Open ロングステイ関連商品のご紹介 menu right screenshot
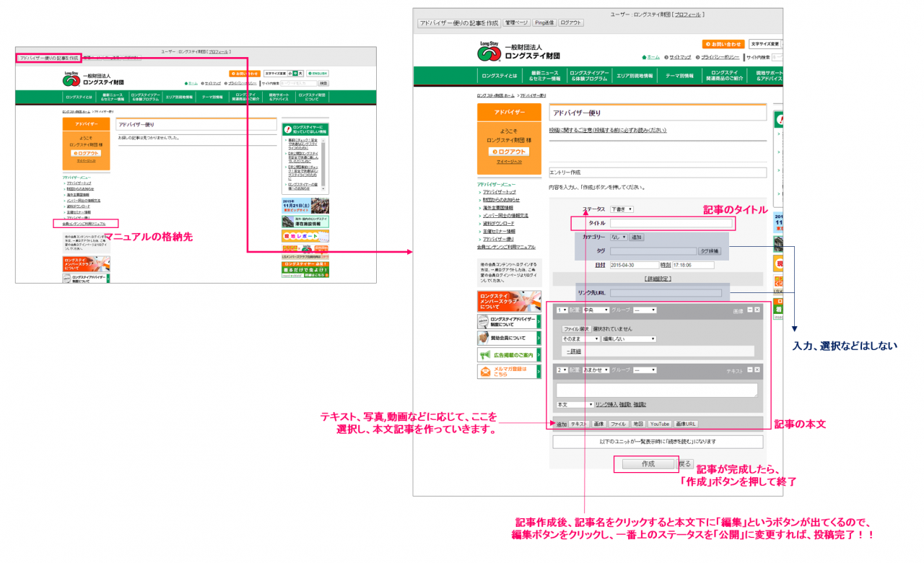Screen dimensions: 924x563 pyautogui.click(x=723, y=76)
